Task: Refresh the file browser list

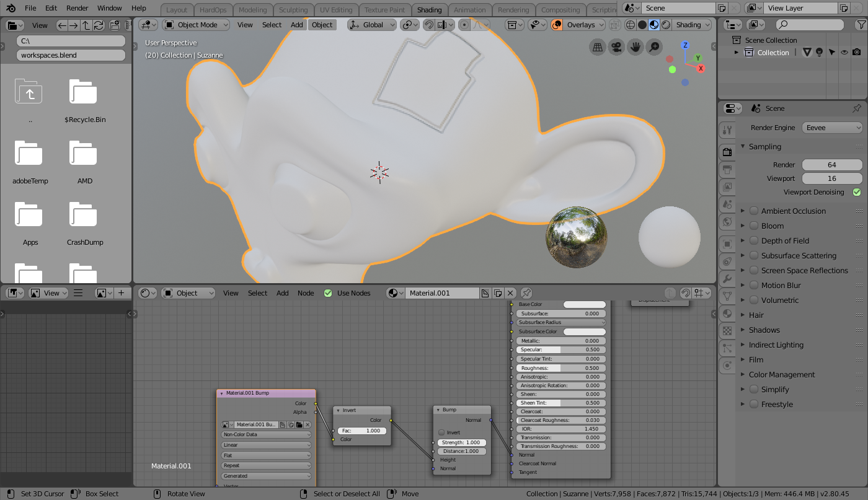Action: coord(98,25)
